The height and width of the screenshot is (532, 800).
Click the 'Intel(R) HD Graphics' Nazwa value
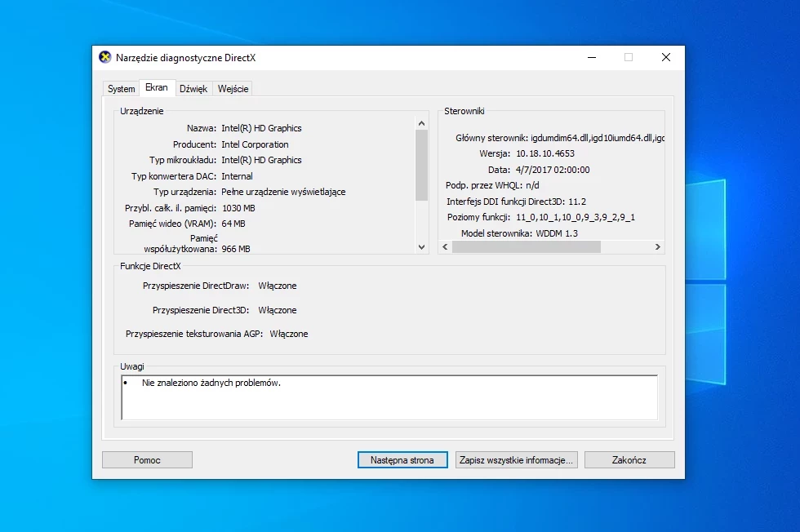click(261, 128)
